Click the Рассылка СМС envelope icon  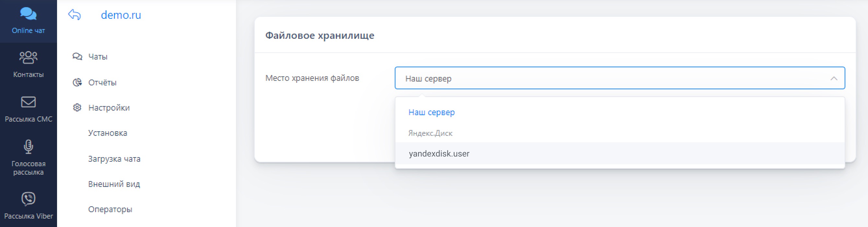[28, 102]
